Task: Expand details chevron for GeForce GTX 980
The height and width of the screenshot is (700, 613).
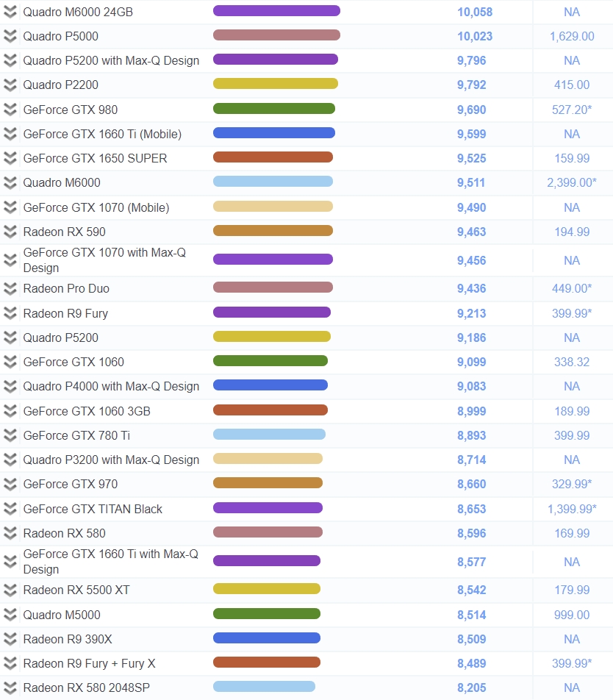Action: pyautogui.click(x=10, y=110)
